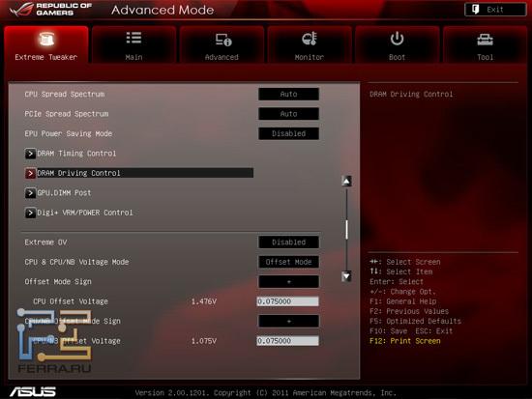Click the Extreme Tweaker chip icon
532x399 pixels.
tap(46, 40)
